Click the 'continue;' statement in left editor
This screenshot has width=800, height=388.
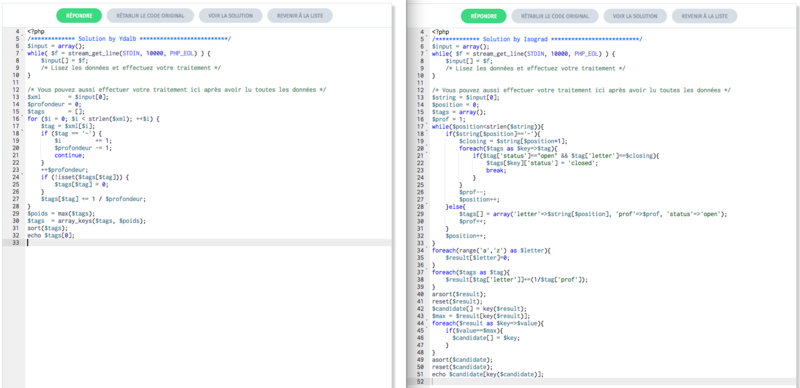pyautogui.click(x=70, y=156)
